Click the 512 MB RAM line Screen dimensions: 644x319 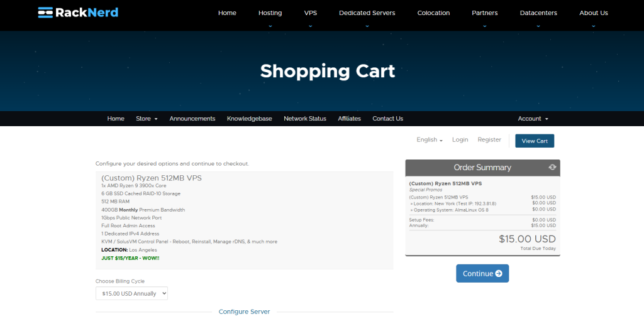click(116, 202)
